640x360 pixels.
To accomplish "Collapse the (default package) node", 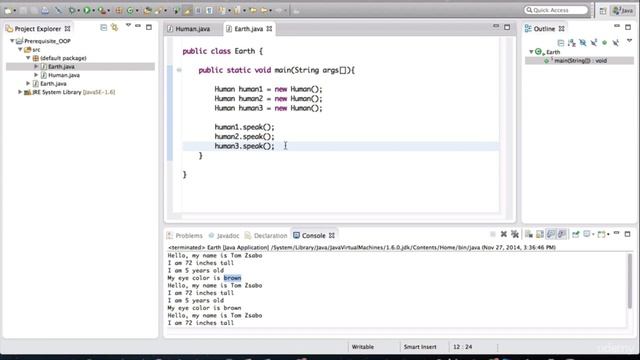I will click(x=28, y=58).
